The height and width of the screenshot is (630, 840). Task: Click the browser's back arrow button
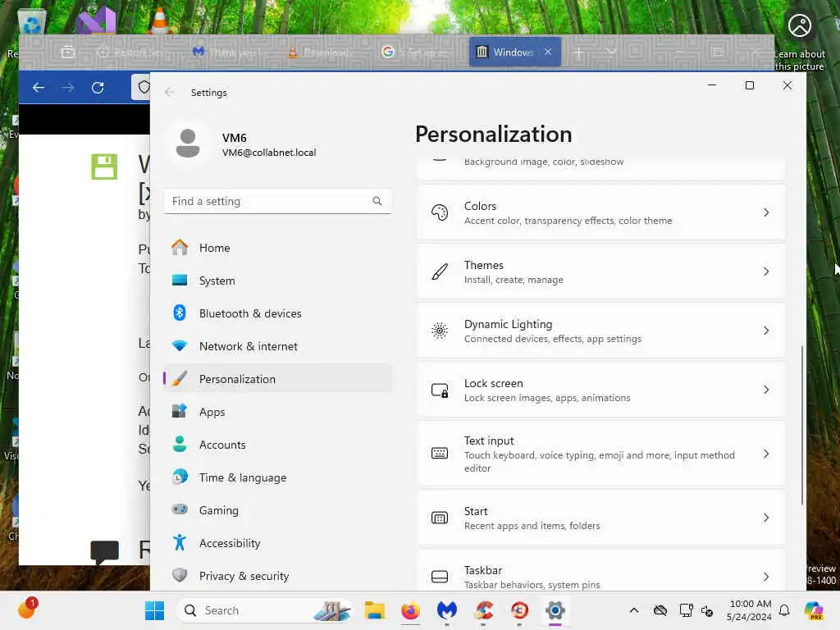point(39,87)
